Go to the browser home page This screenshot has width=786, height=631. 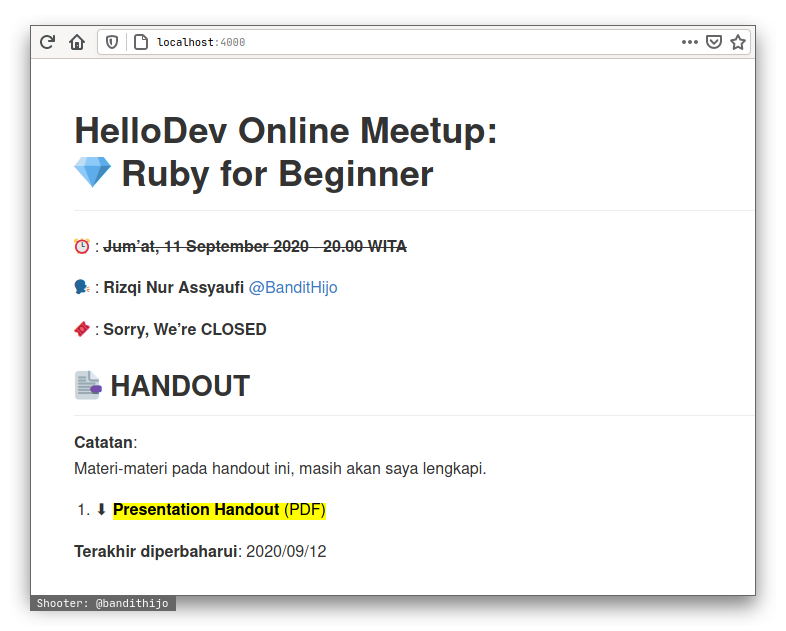(77, 42)
